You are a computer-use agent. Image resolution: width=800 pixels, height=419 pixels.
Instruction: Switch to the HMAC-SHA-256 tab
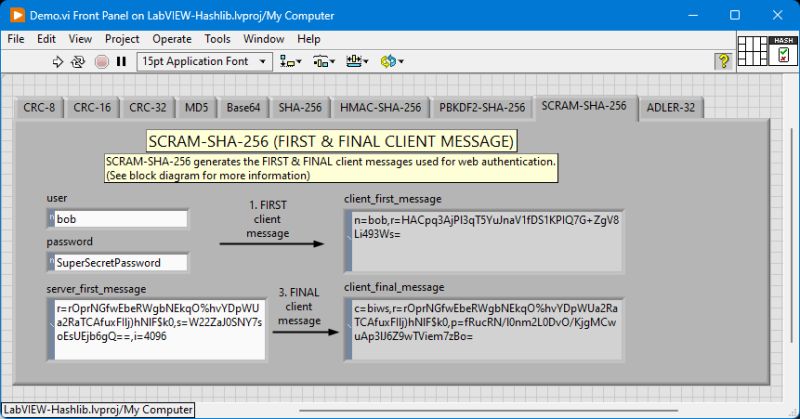pos(381,108)
